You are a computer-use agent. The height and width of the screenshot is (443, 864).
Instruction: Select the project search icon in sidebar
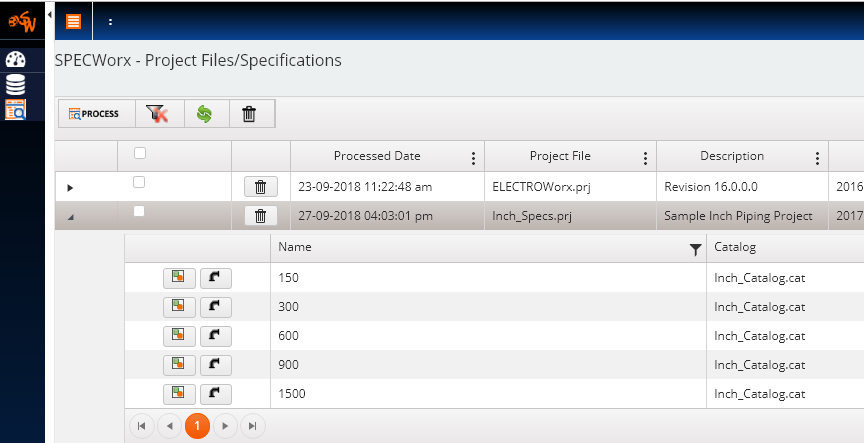pos(15,110)
